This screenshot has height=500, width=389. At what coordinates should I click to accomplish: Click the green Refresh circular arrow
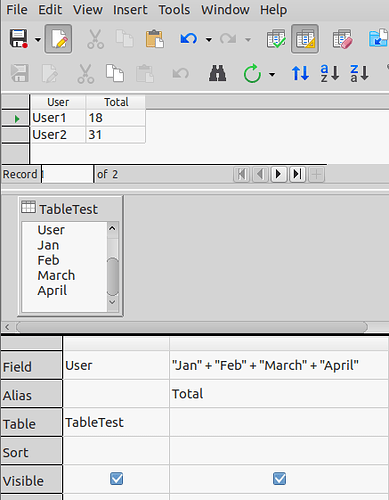[252, 73]
